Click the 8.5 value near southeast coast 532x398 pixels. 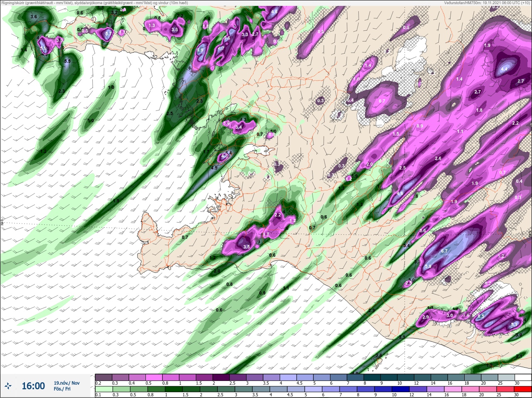481,316
